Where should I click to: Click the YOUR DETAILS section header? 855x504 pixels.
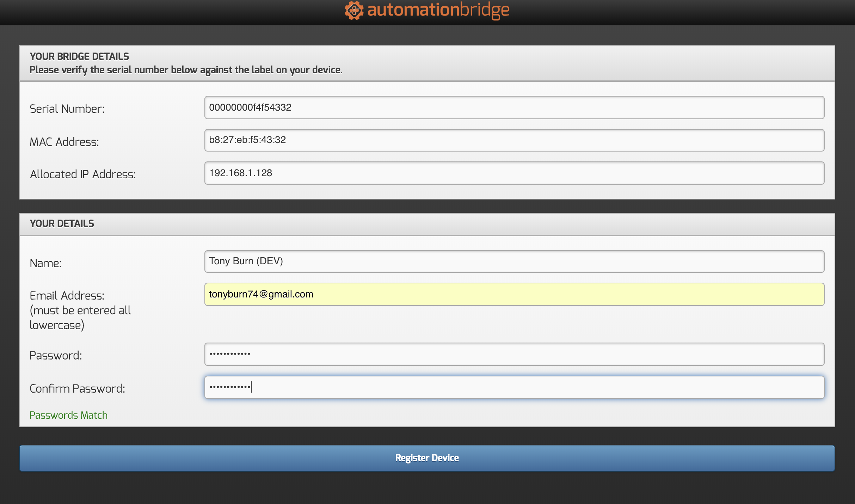(x=62, y=223)
